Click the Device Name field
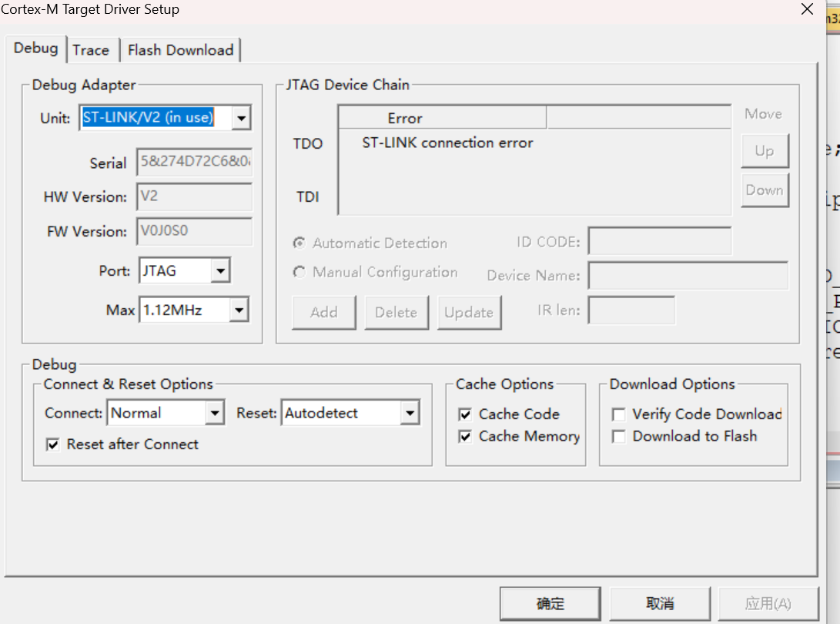This screenshot has width=840, height=624. click(x=688, y=276)
